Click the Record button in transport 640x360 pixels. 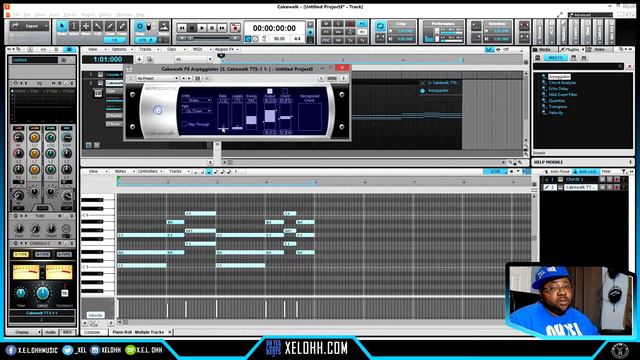235,28
